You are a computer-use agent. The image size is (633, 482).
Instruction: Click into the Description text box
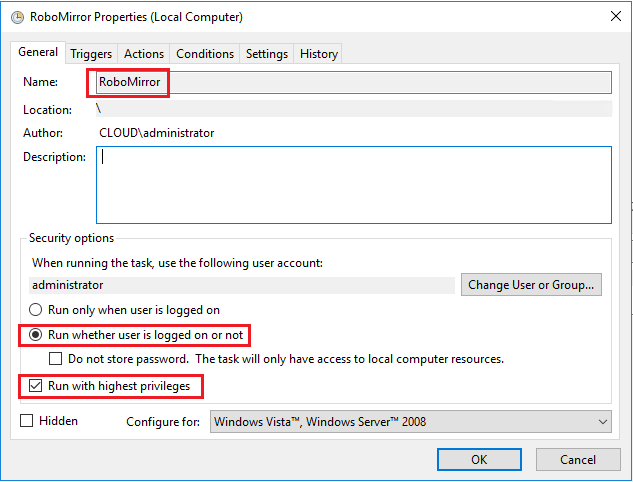pos(353,185)
